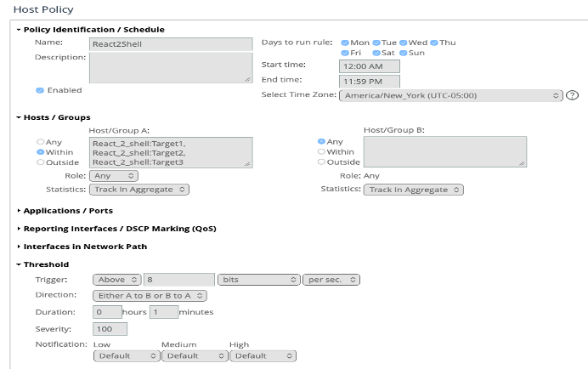Select the Outside radio for Host/Group A

click(40, 162)
